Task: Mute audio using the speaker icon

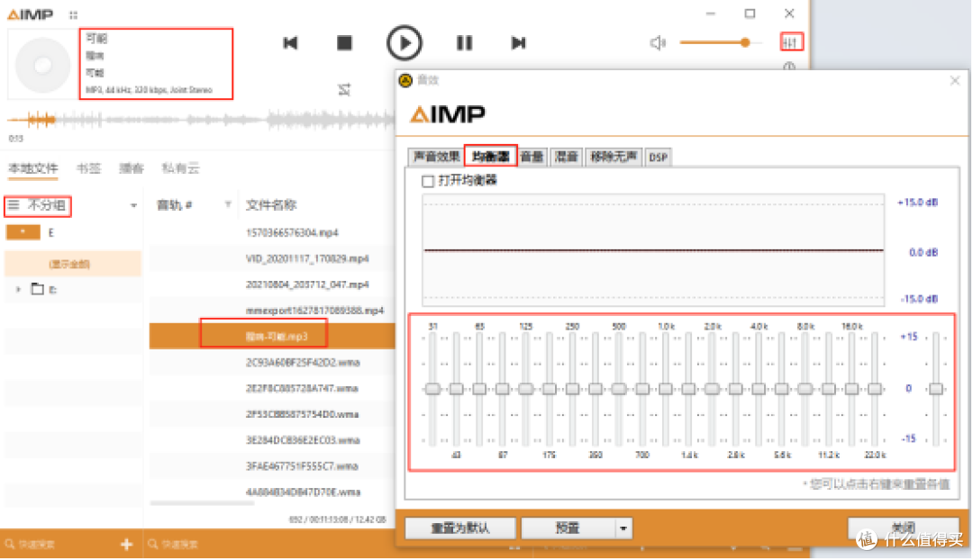Action: click(x=658, y=43)
